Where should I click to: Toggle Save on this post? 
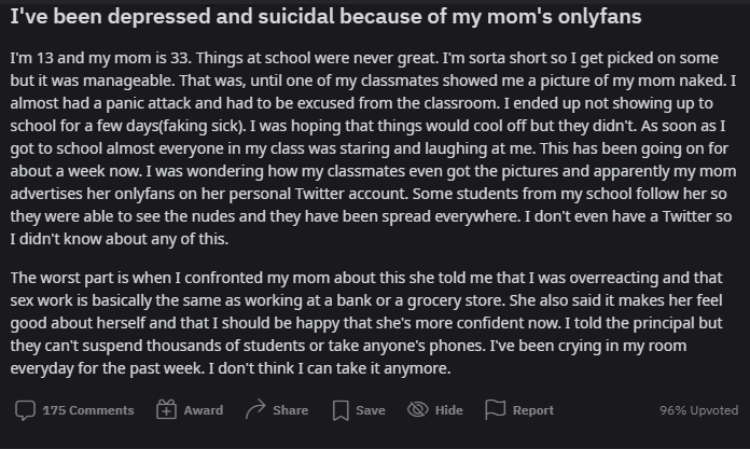coord(370,410)
